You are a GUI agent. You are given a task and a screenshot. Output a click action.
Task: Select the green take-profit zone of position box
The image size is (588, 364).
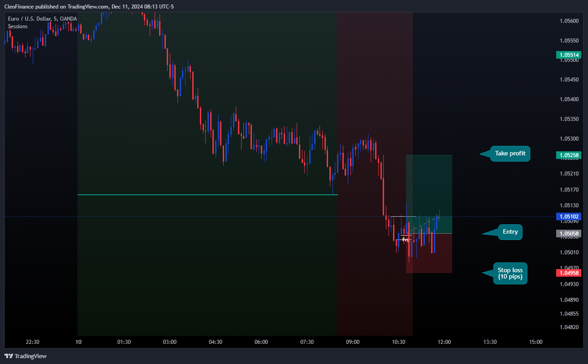[x=429, y=194]
